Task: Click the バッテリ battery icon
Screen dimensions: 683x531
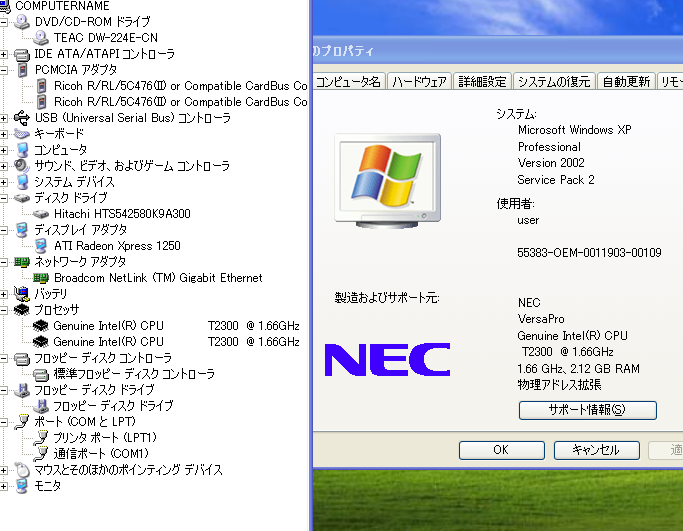Action: (x=22, y=294)
